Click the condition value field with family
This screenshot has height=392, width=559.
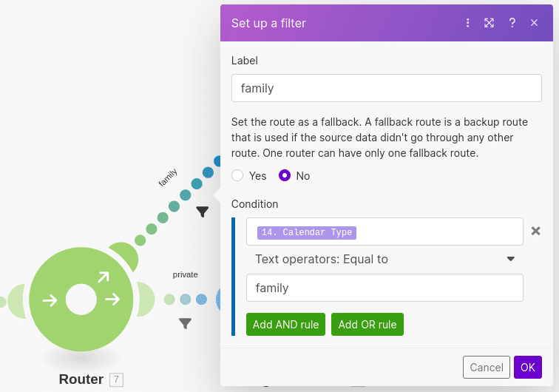384,288
